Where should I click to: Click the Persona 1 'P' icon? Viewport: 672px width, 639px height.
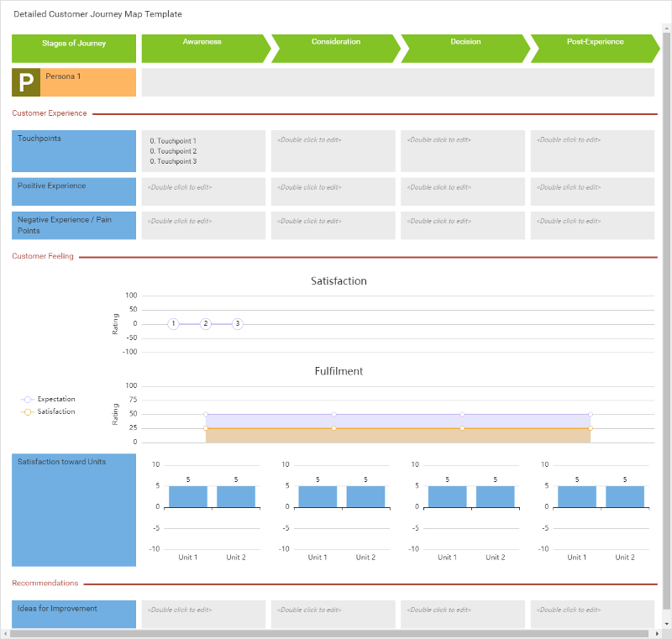click(26, 82)
